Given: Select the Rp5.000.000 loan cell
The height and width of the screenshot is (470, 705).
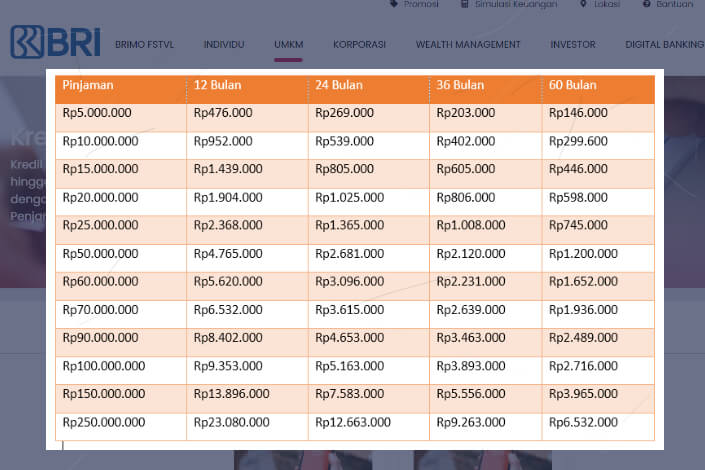Looking at the screenshot, I should click(121, 117).
